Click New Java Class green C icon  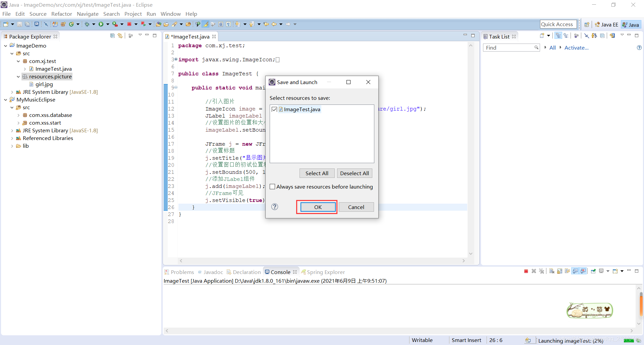pos(71,24)
